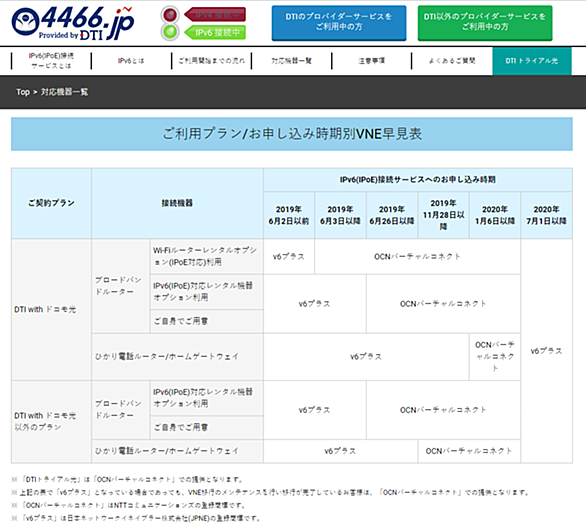This screenshot has width=586, height=531.
Task: Click the ご契約プラン column header
Action: click(51, 203)
